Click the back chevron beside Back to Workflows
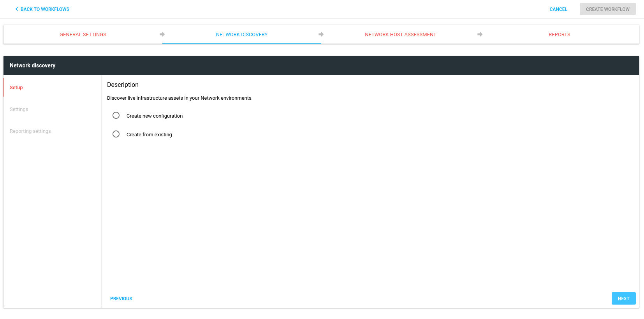This screenshot has width=644, height=319. (16, 9)
